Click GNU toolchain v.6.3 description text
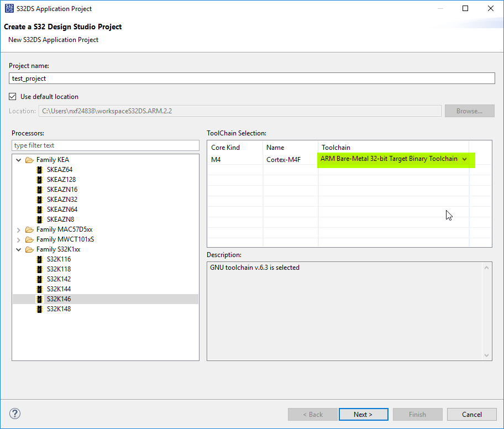The height and width of the screenshot is (429, 504). pos(255,268)
